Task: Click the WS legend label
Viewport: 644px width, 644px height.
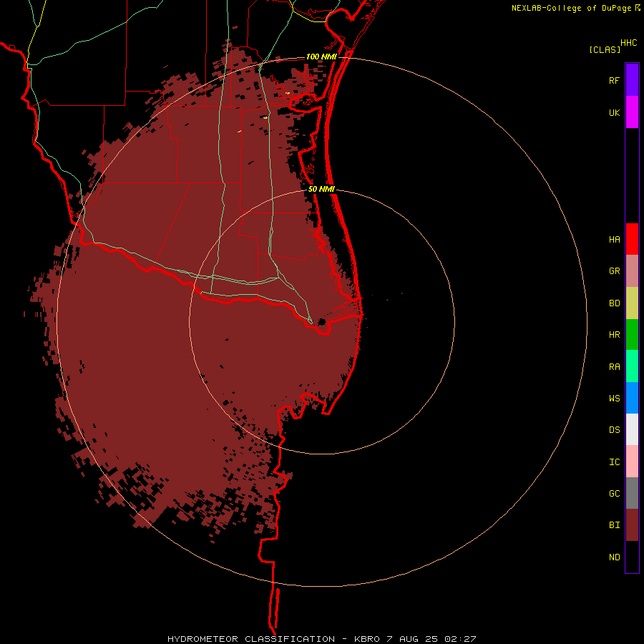Action: coord(614,399)
